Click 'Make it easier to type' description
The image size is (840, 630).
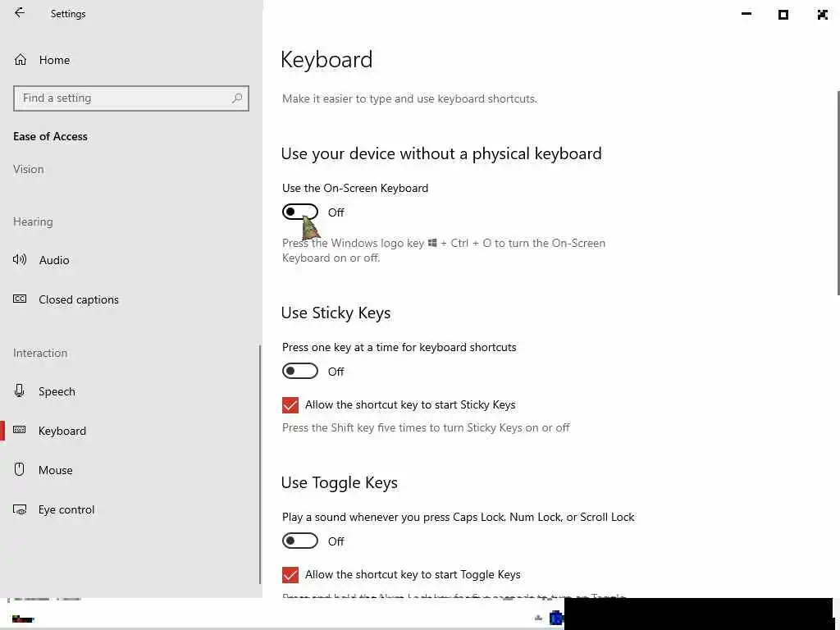tap(409, 98)
